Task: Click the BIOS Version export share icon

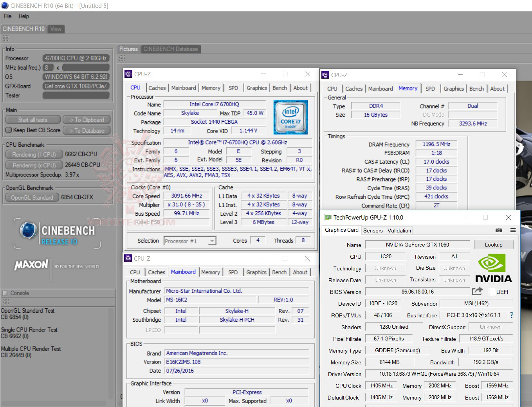Action: point(477,291)
